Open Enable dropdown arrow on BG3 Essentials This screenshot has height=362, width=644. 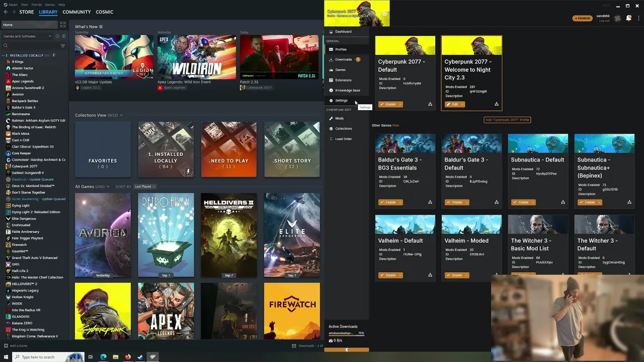400,202
